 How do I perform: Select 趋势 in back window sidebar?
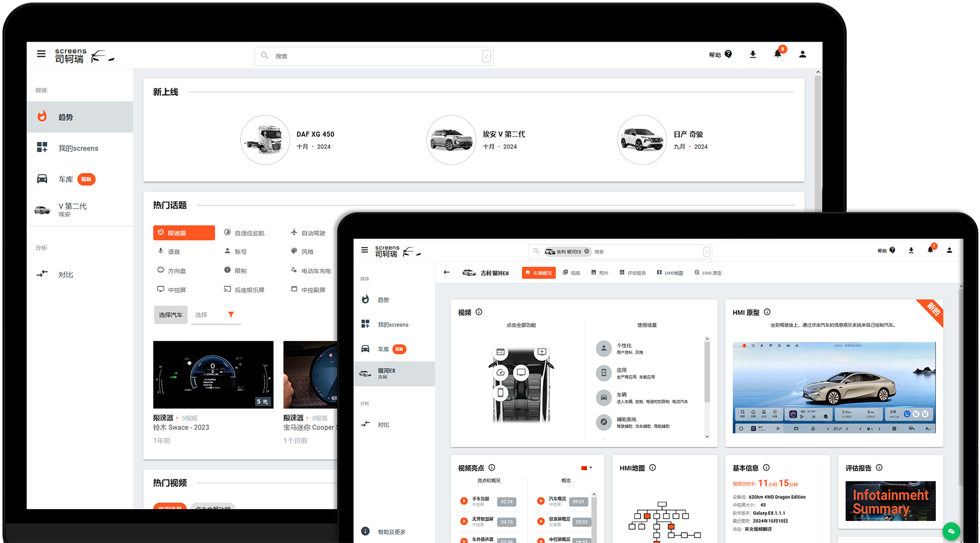[80, 117]
